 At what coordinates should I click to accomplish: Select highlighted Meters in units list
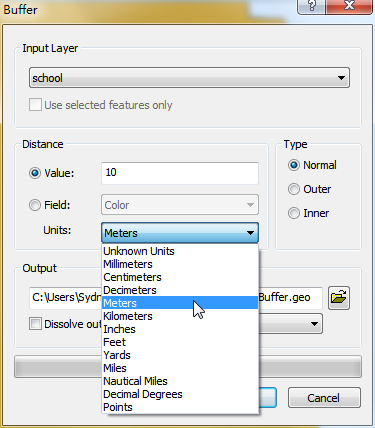tap(180, 303)
